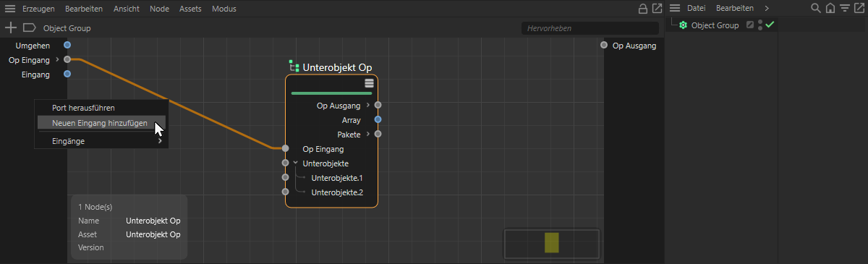Click the Array blue output port
Viewport: 868px width, 264px height.
coord(378,119)
